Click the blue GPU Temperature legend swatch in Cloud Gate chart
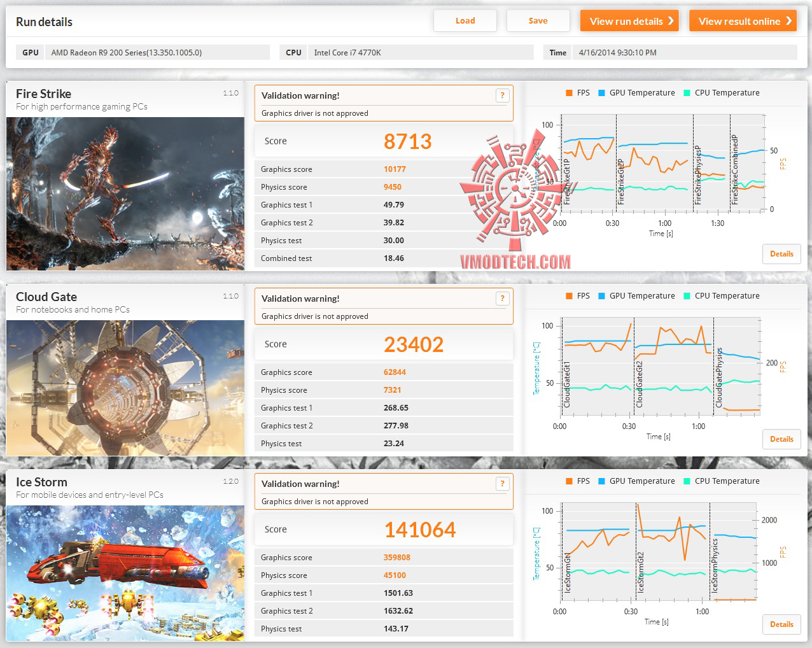The height and width of the screenshot is (648, 812). click(x=601, y=296)
